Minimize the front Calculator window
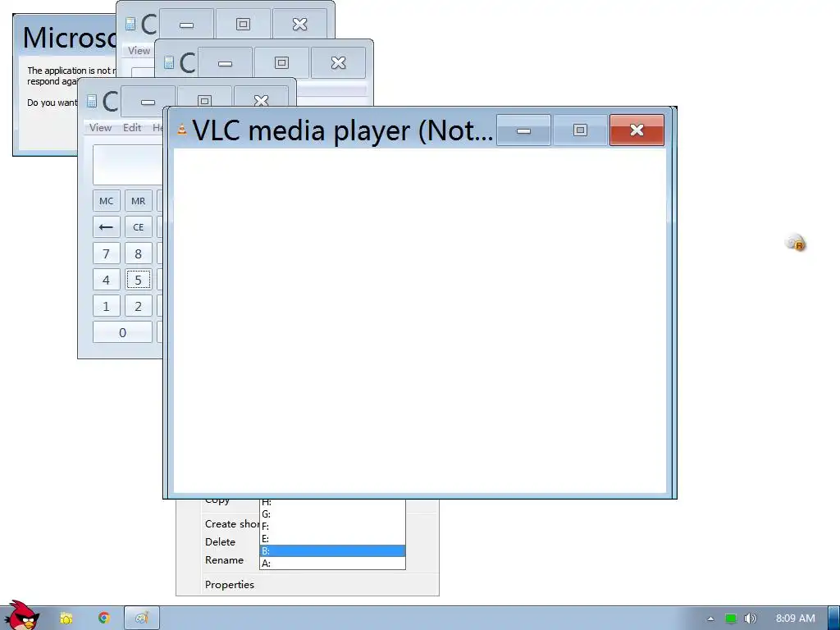The height and width of the screenshot is (630, 840). [x=148, y=101]
